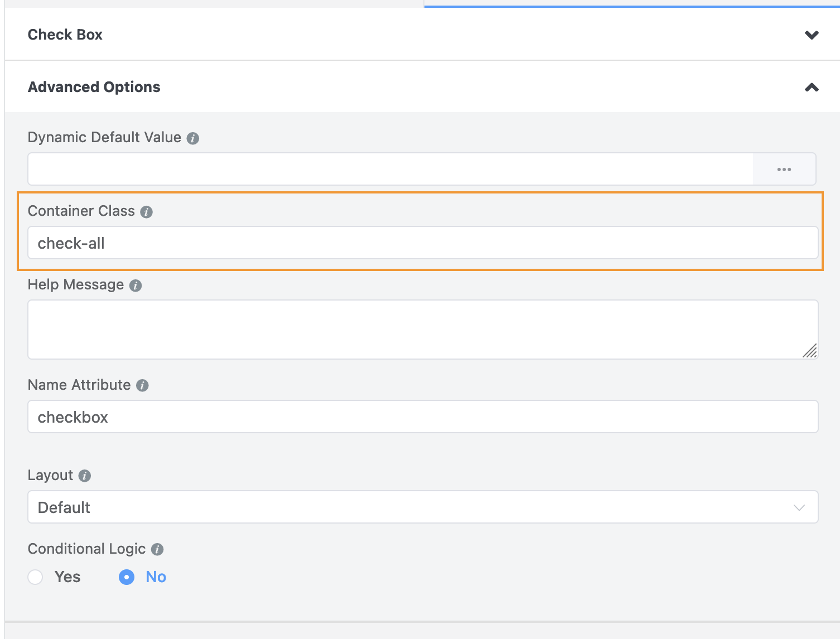Click the Advanced Options section title

coord(94,87)
